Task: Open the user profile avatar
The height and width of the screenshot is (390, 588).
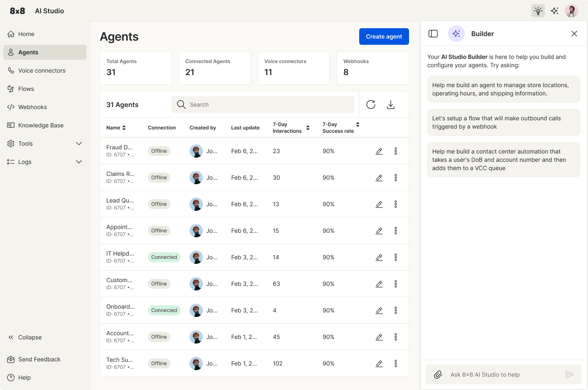Action: coord(571,11)
